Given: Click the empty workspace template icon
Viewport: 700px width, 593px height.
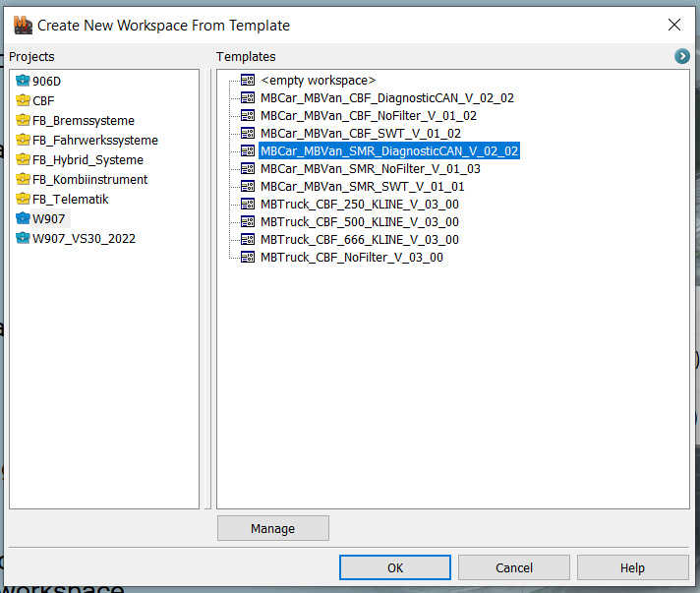Looking at the screenshot, I should 248,80.
